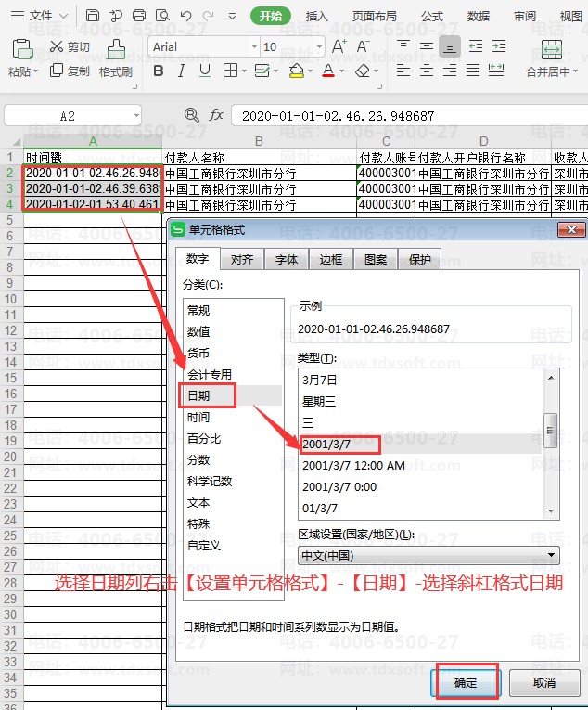Image resolution: width=588 pixels, height=710 pixels.
Task: Select 日期 in the category list
Action: tap(198, 395)
